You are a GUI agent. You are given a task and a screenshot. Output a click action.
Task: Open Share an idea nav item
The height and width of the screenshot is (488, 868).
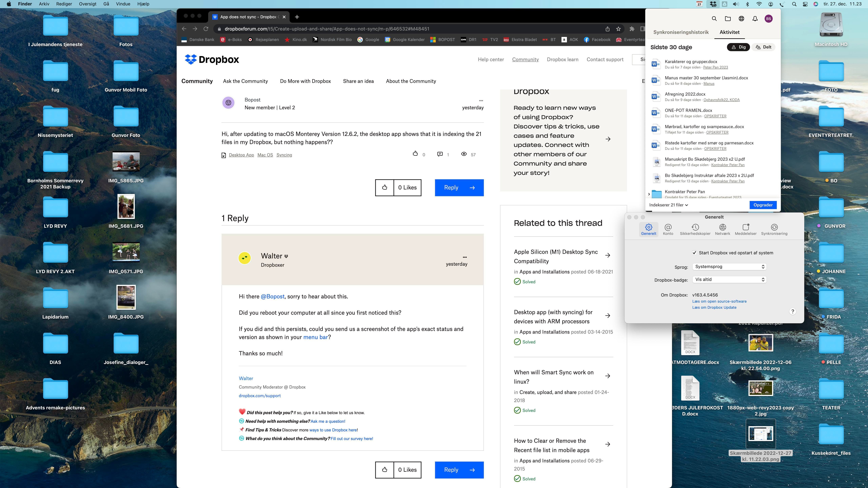point(358,81)
